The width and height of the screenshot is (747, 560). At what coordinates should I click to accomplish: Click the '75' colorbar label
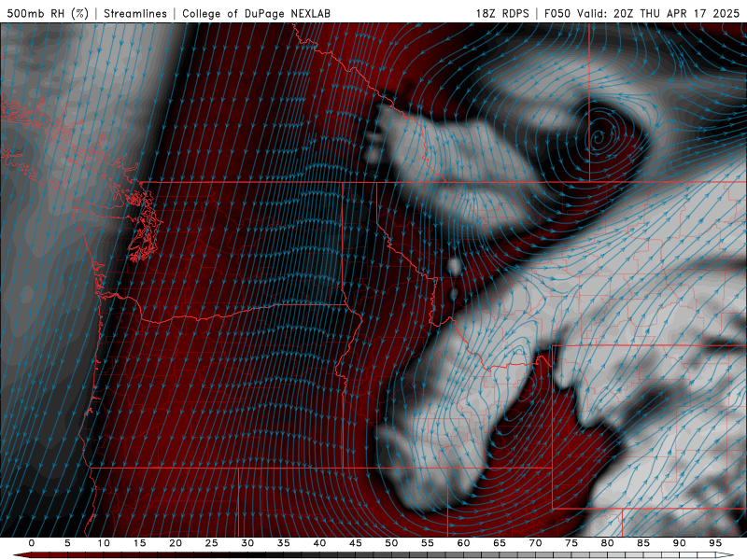(x=571, y=543)
